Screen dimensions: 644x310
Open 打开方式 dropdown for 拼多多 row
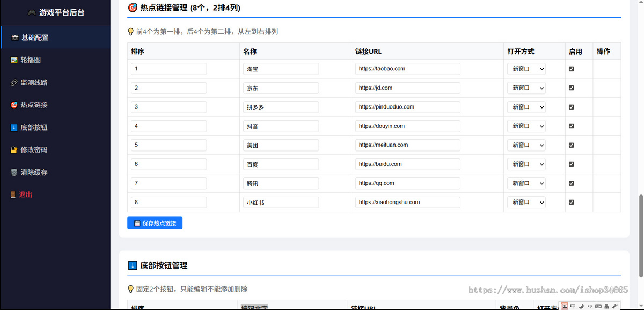click(526, 107)
